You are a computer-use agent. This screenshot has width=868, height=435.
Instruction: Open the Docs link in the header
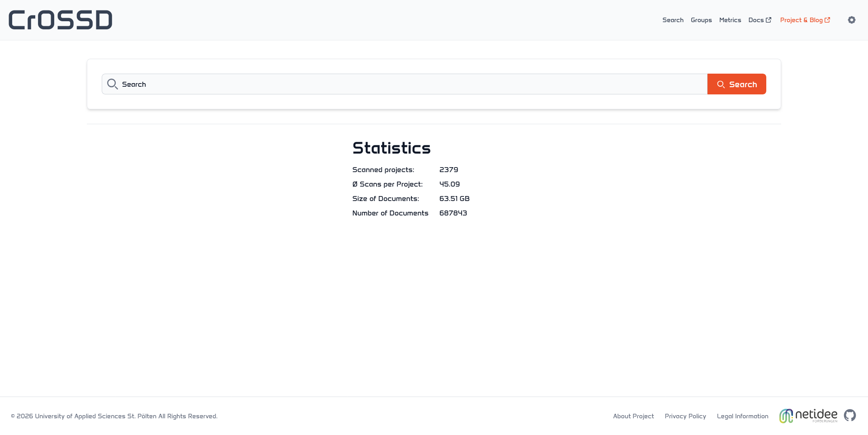point(756,20)
